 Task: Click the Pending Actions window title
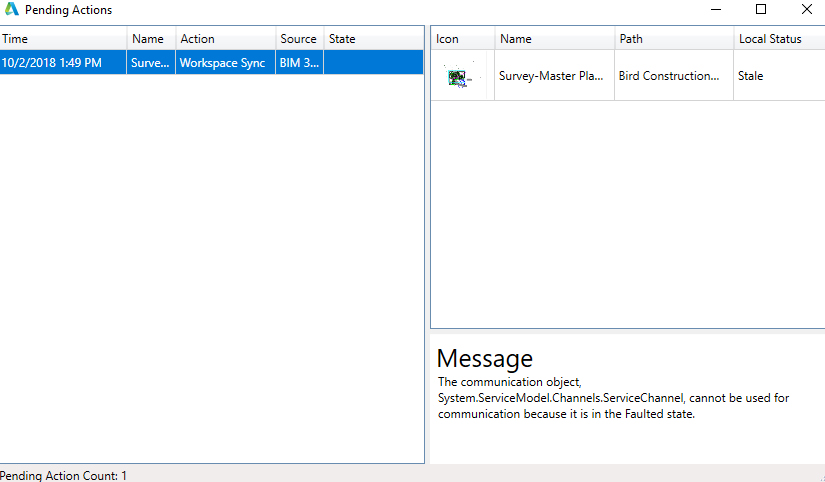[68, 10]
